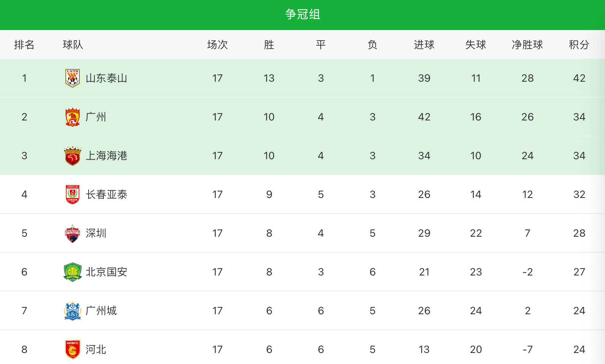Select the 争冠组 championship group header

click(x=302, y=14)
